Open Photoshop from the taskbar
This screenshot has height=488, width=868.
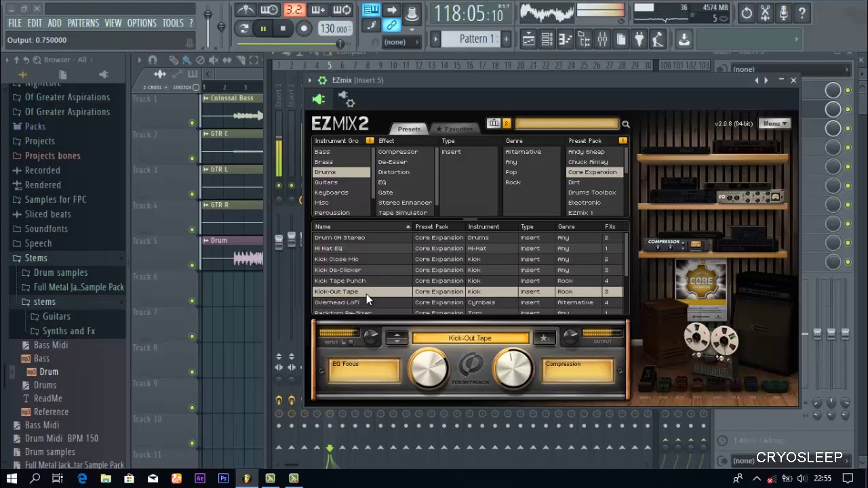pos(223,479)
